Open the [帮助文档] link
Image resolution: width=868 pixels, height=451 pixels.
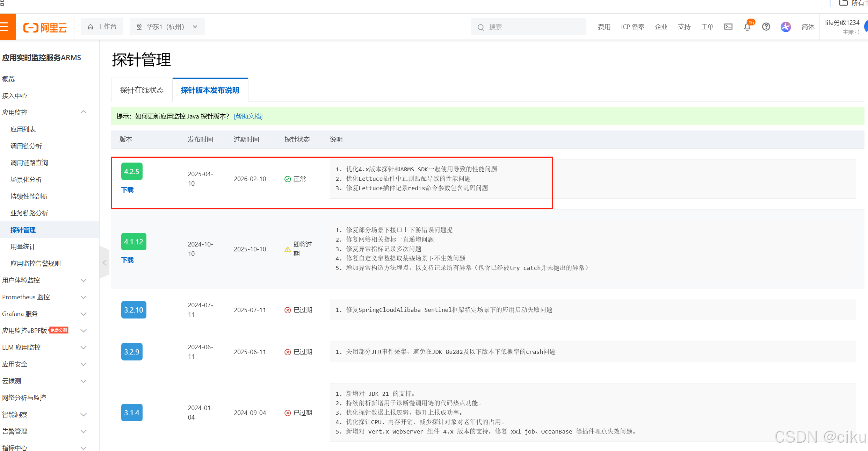click(248, 116)
